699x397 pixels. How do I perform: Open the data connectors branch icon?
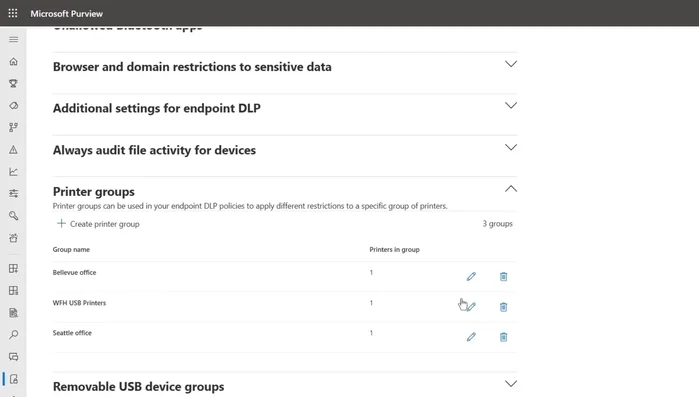pyautogui.click(x=13, y=127)
